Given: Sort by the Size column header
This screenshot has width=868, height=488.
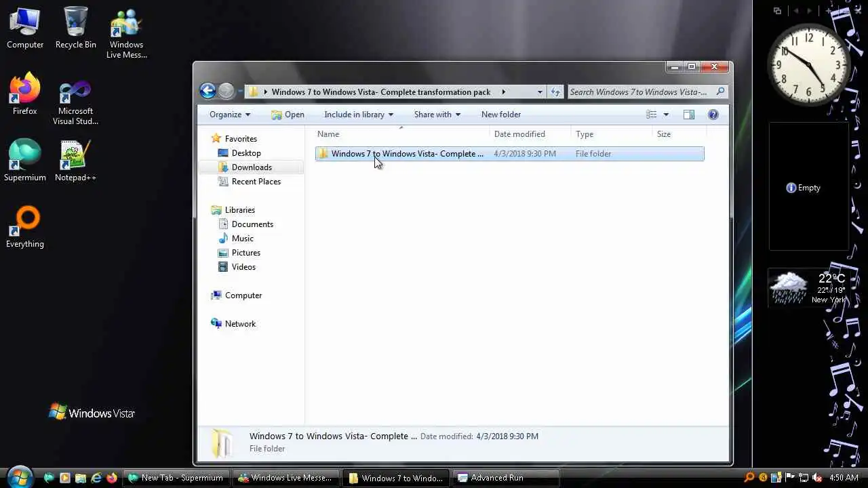Looking at the screenshot, I should (x=678, y=134).
